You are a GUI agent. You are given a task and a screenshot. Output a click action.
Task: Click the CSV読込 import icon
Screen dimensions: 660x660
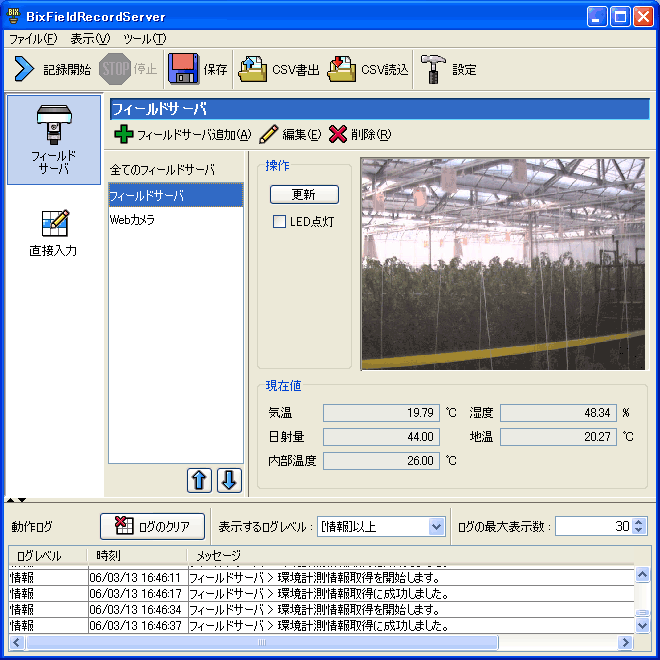click(342, 70)
